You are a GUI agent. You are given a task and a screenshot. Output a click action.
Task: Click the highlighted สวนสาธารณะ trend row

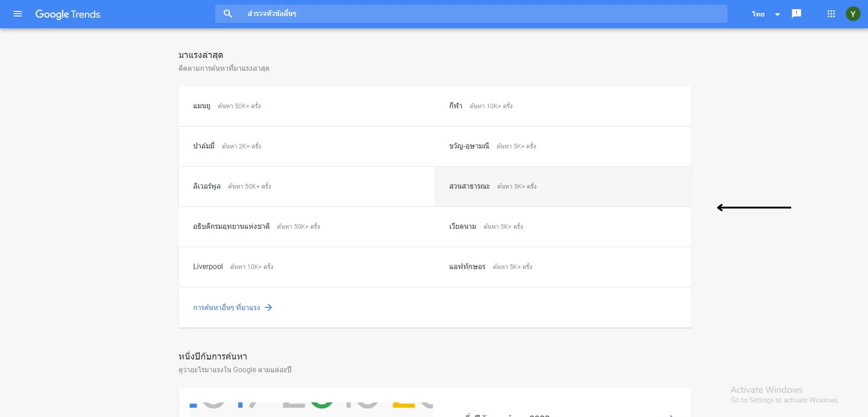pyautogui.click(x=469, y=186)
